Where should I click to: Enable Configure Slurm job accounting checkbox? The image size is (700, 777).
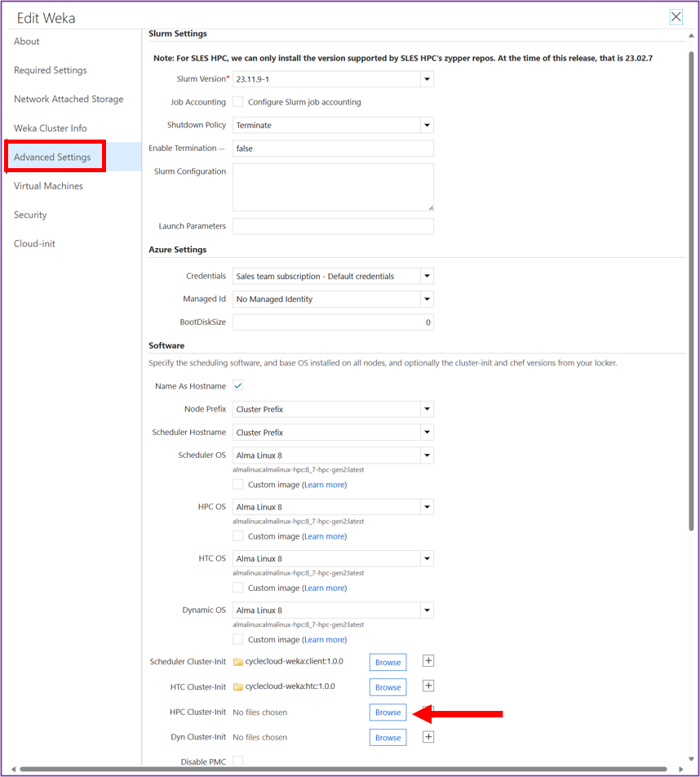[238, 102]
